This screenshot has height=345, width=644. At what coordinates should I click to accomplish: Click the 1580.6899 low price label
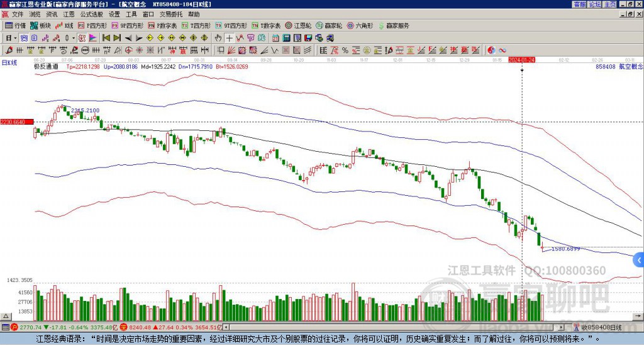point(565,249)
